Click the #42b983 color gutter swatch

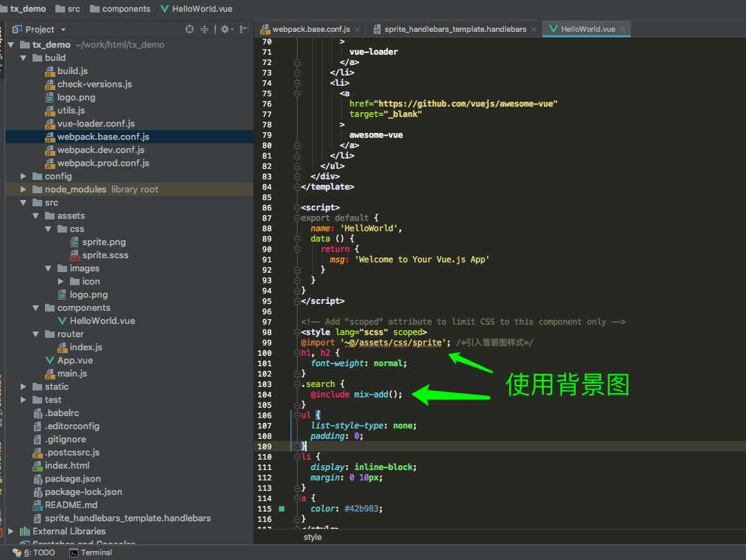coord(282,509)
